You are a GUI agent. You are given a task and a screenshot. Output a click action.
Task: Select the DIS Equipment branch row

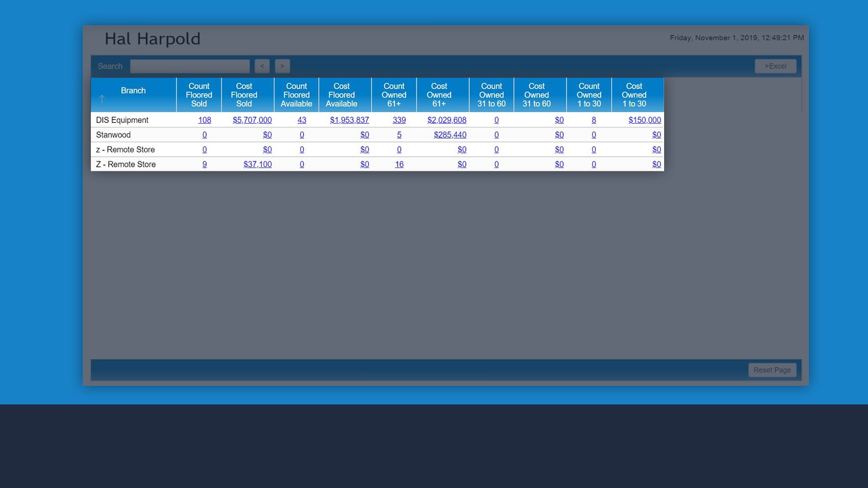click(x=377, y=120)
